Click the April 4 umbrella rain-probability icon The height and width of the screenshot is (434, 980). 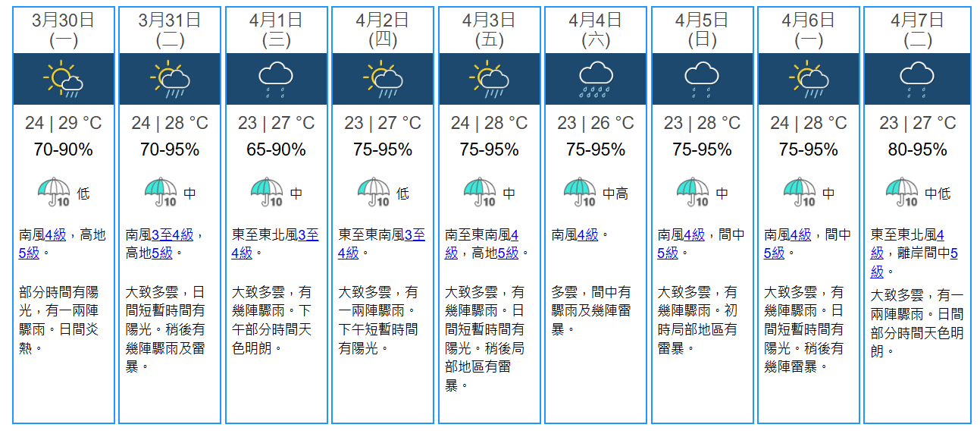click(x=579, y=193)
